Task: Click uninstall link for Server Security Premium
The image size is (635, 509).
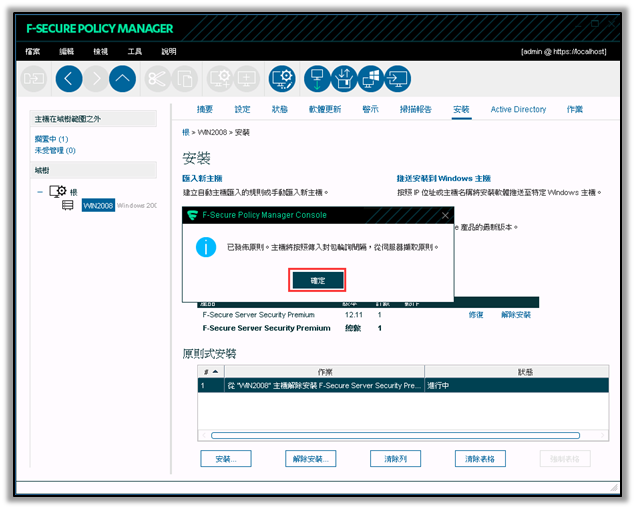Action: [x=516, y=315]
